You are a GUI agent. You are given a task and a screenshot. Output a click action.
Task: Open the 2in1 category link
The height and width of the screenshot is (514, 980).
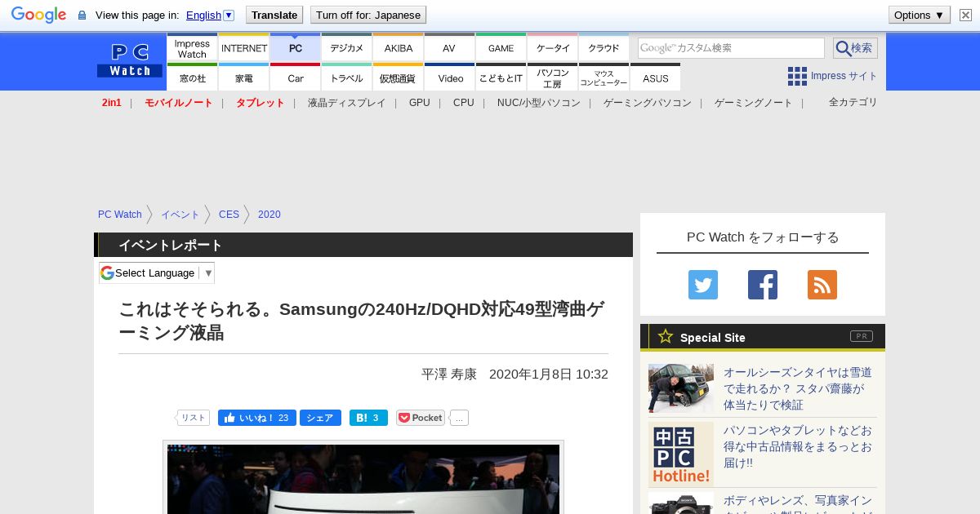112,103
